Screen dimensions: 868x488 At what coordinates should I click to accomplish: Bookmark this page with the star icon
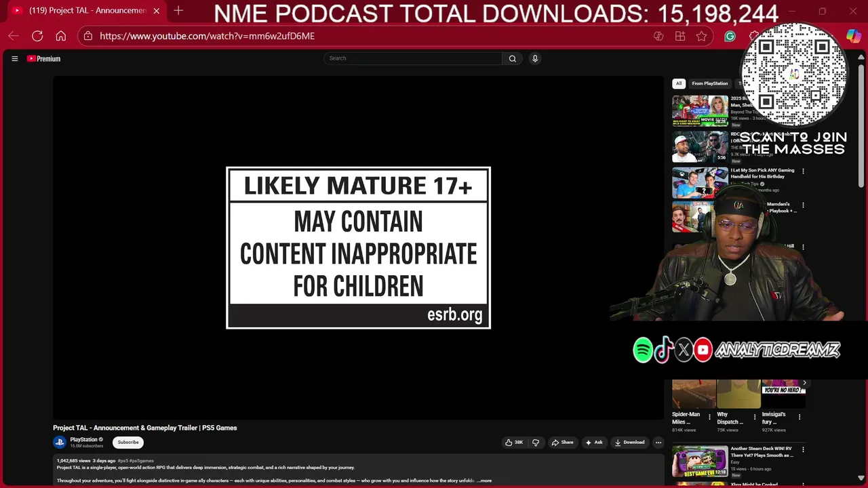[702, 36]
